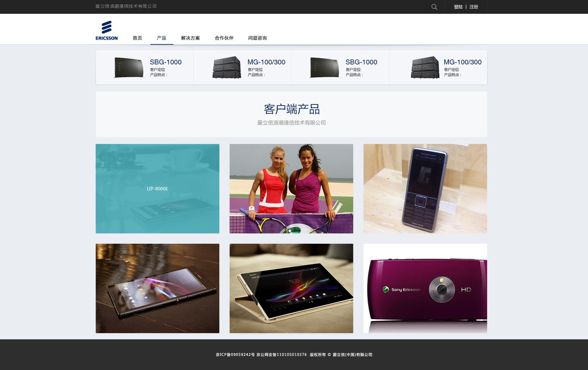Click the search magnifier icon

tap(434, 7)
